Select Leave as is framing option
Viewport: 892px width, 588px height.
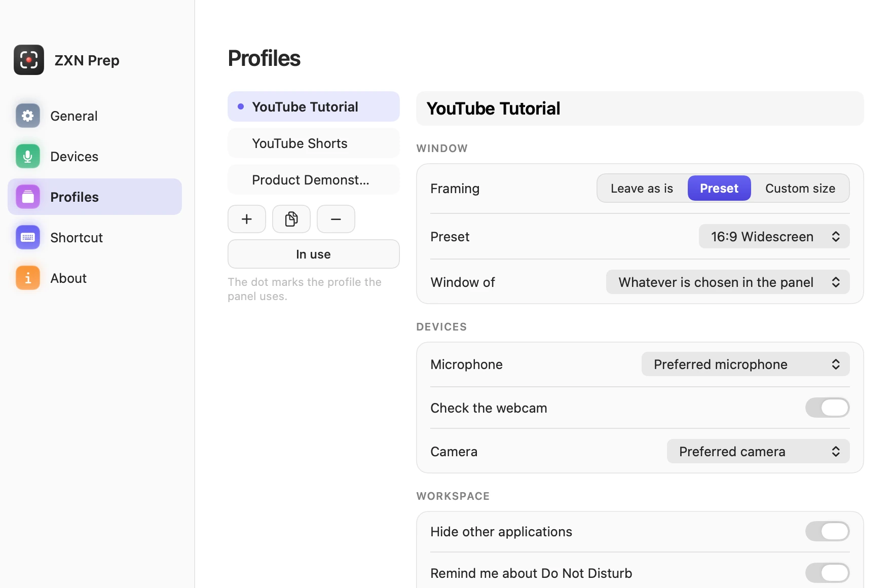642,188
